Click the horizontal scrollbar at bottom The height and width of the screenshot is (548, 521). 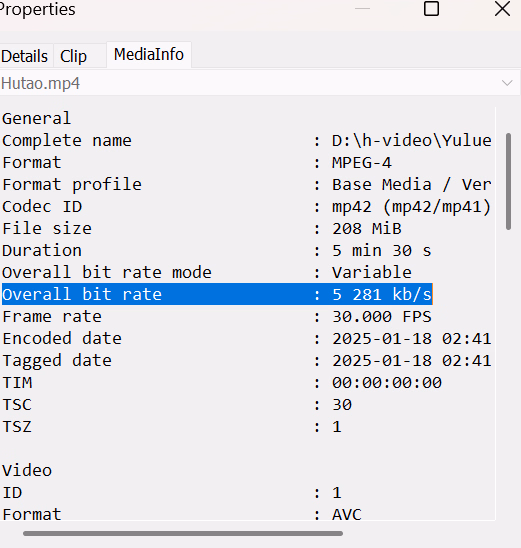pos(183,533)
